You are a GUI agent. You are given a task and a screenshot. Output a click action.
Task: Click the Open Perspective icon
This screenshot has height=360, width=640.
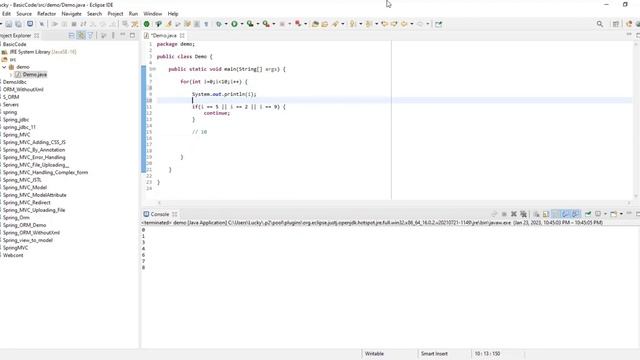point(616,24)
